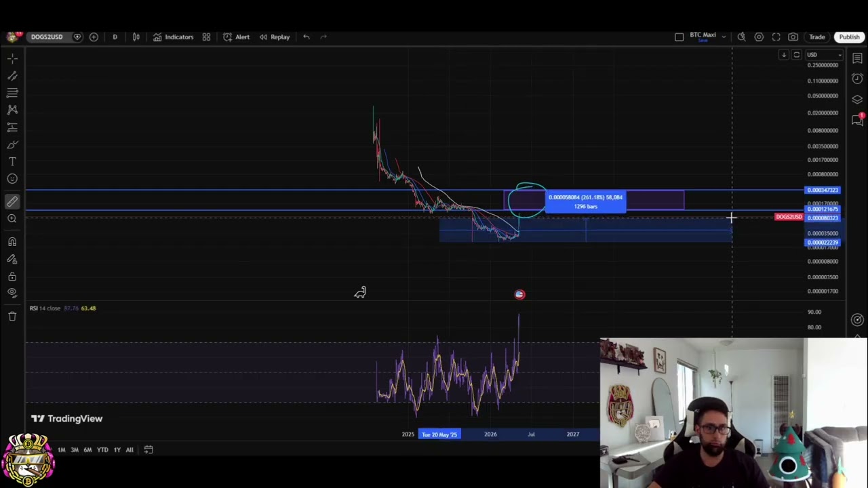The image size is (868, 488).
Task: Start bar Replay mode
Action: [x=274, y=37]
